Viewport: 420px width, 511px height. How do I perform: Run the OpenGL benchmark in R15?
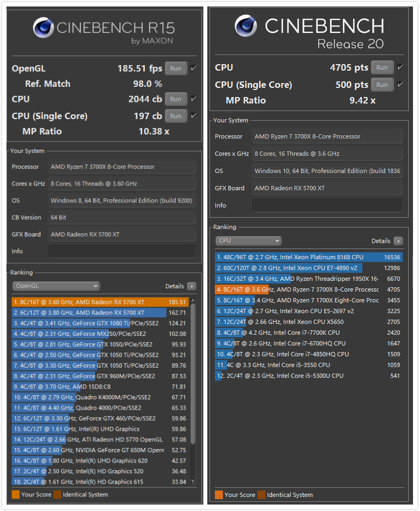(176, 68)
